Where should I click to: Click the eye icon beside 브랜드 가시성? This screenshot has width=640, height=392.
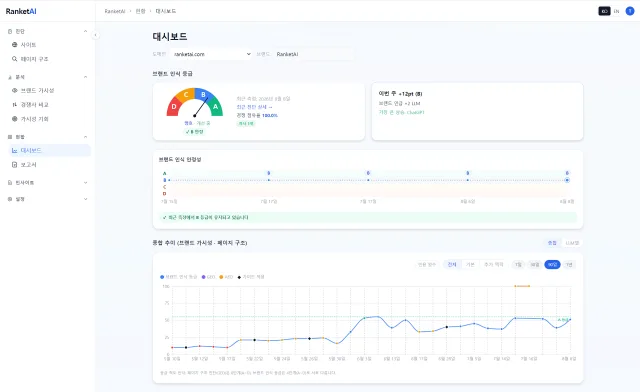click(15, 90)
